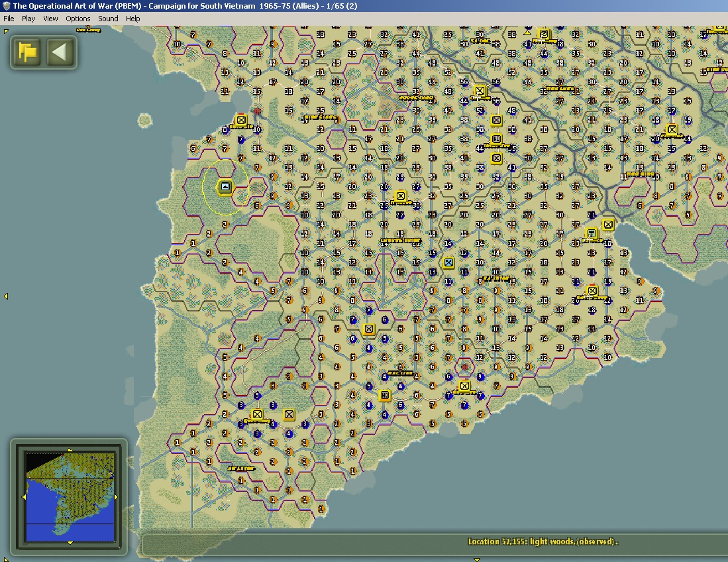This screenshot has width=728, height=562.
Task: Click the left-edge map scroll arrow
Action: point(6,296)
